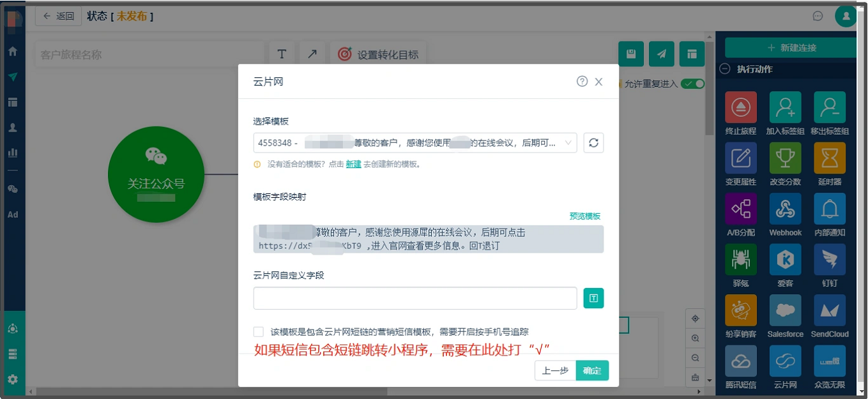The image size is (868, 399).
Task: Open the network hub sidebar icon
Action: (12, 329)
